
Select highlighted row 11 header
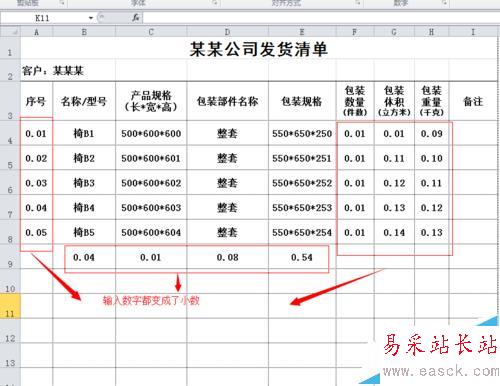pos(10,306)
